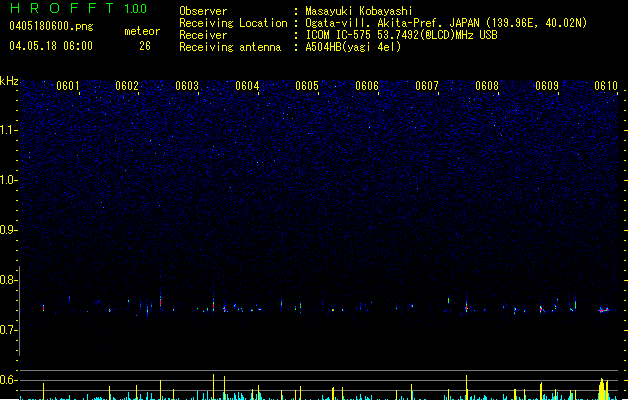The height and width of the screenshot is (400, 629).
Task: Click the ICOM IC-575 receiver text
Action: (x=401, y=35)
